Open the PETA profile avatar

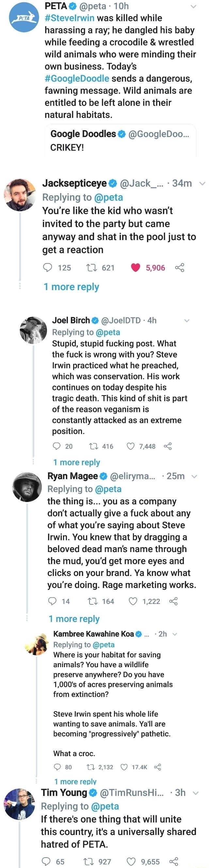pyautogui.click(x=24, y=17)
